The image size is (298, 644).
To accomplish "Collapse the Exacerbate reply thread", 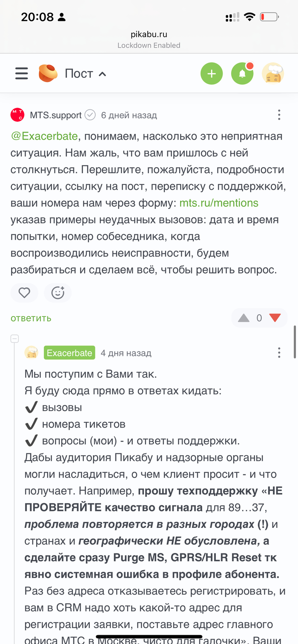I will pos(14,339).
